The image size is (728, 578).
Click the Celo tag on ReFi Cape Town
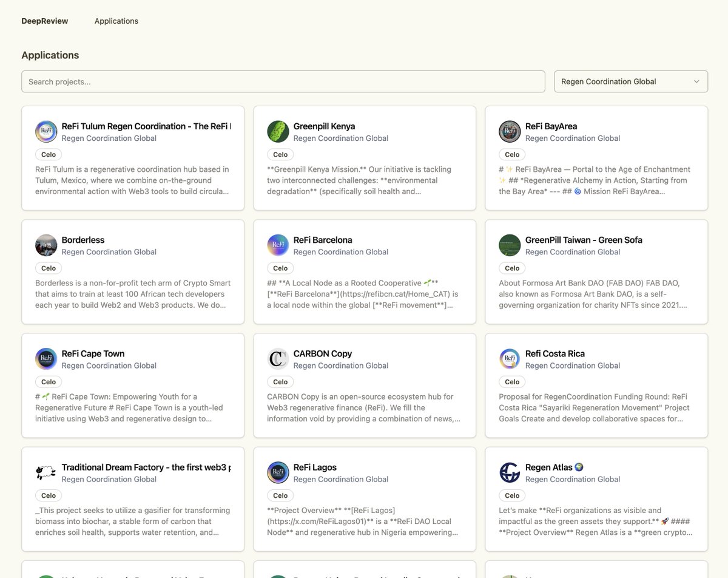(x=49, y=381)
